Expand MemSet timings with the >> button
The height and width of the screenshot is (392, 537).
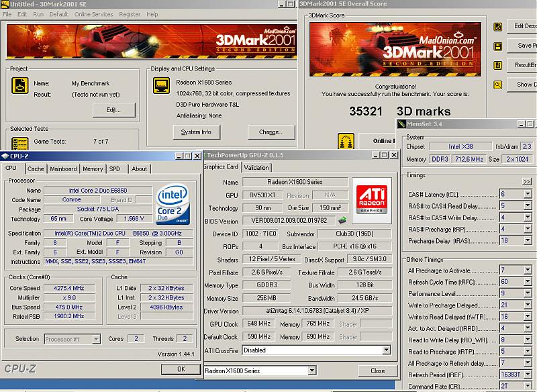pos(526,182)
